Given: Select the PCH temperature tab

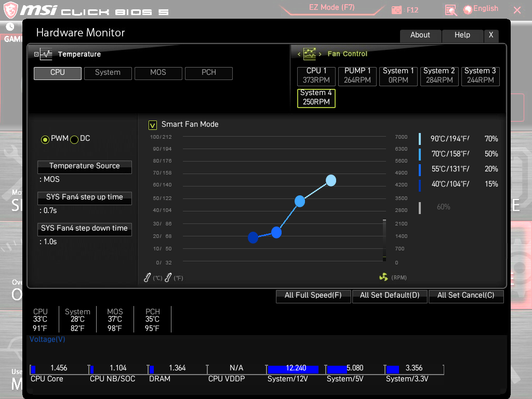Looking at the screenshot, I should pyautogui.click(x=209, y=73).
